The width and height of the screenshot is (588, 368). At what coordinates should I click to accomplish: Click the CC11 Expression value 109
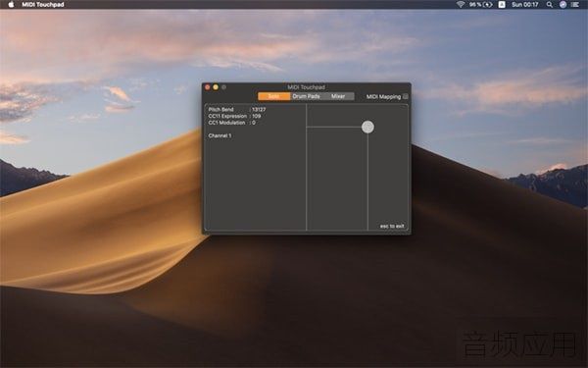(257, 116)
